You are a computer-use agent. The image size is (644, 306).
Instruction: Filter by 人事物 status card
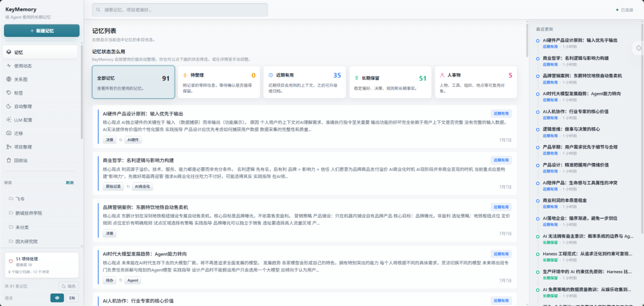476,82
